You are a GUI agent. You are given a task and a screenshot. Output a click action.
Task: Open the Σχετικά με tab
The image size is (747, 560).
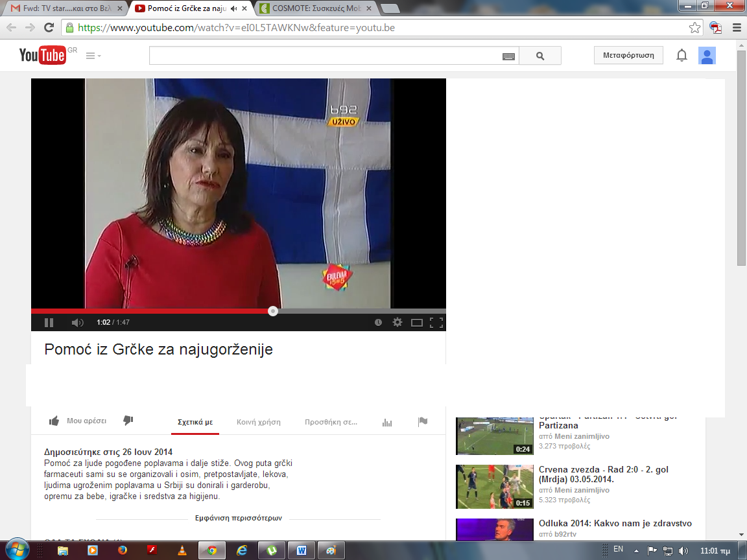[x=195, y=422]
